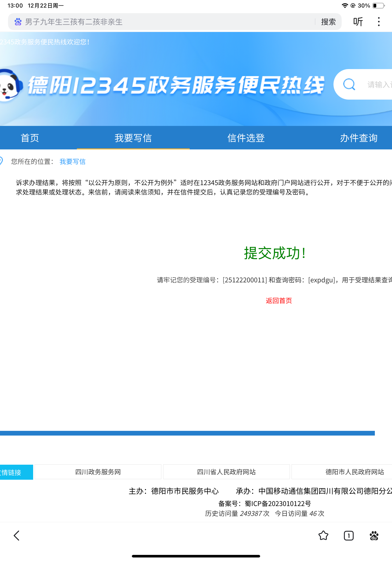Image resolution: width=392 pixels, height=561 pixels.
Task: Tap the Baidu paw icon in address bar
Action: [18, 22]
